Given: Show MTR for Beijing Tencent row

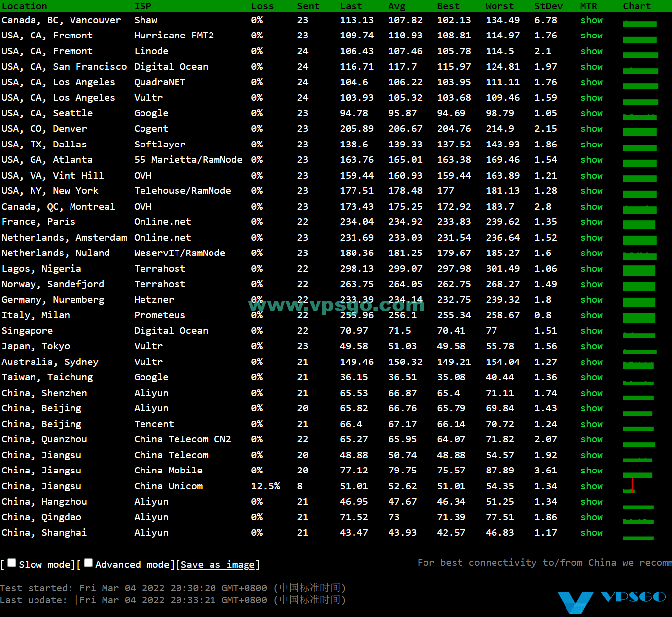Looking at the screenshot, I should [x=592, y=424].
